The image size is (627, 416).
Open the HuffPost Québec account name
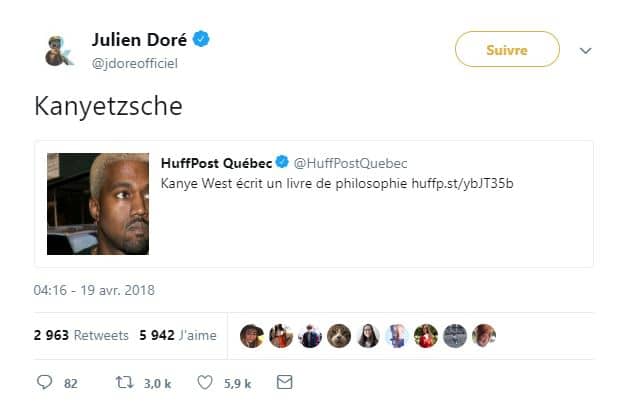tap(216, 163)
